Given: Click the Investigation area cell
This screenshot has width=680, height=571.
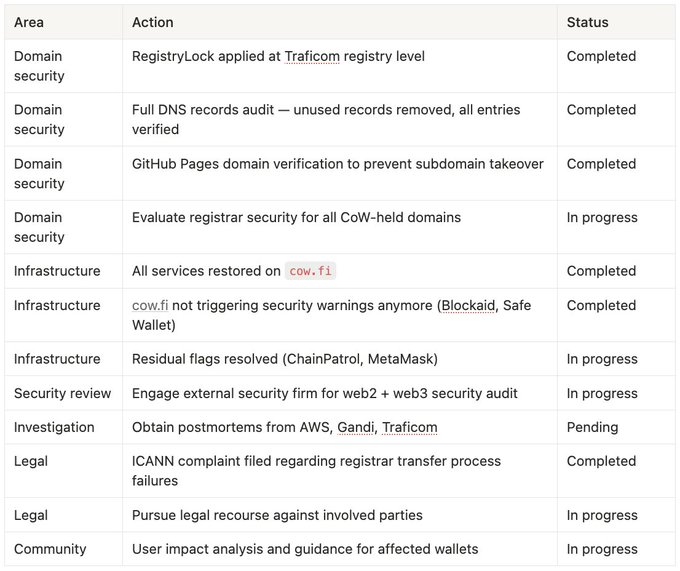Looking at the screenshot, I should tap(54, 427).
